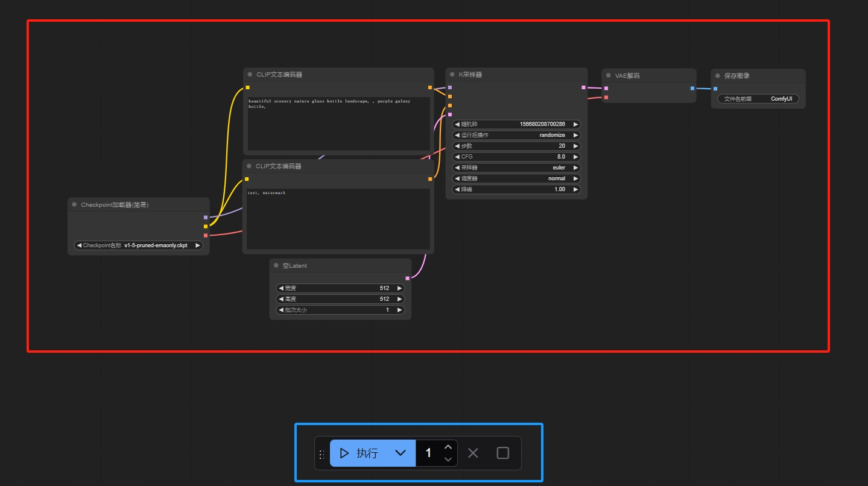Click the 随机种 value 156680208700286
The image size is (868, 486).
[x=542, y=124]
